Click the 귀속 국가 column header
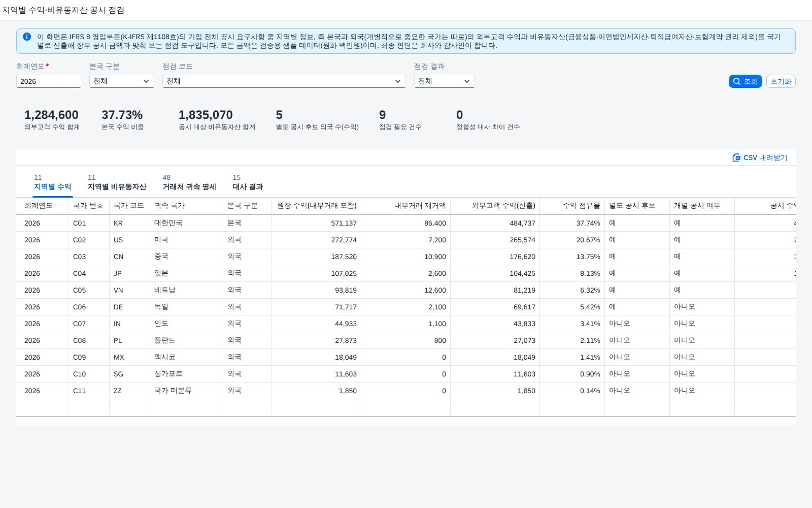This screenshot has height=508, width=812. (x=187, y=206)
